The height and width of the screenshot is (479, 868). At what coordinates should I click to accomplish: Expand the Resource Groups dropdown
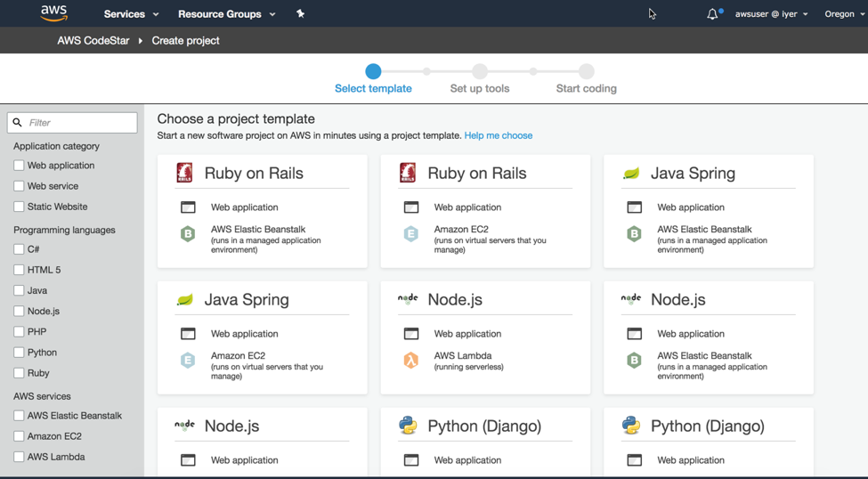(226, 14)
